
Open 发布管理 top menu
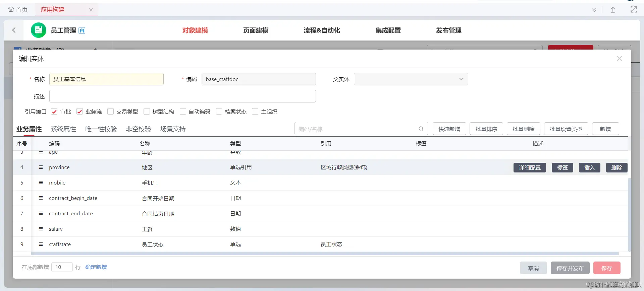449,30
